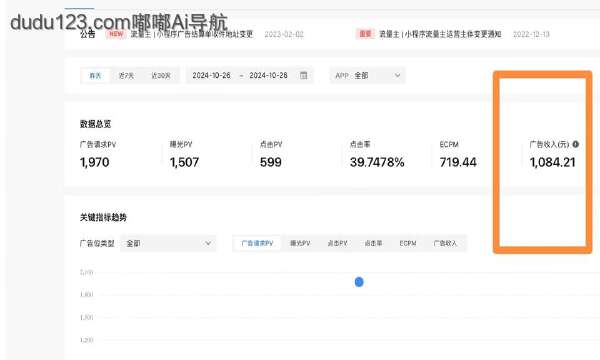Select the 近7天 date range option
The image size is (600, 360).
(126, 76)
